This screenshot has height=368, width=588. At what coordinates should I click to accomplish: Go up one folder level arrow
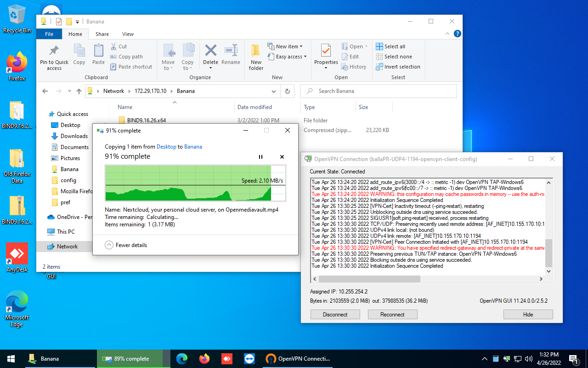pos(79,91)
